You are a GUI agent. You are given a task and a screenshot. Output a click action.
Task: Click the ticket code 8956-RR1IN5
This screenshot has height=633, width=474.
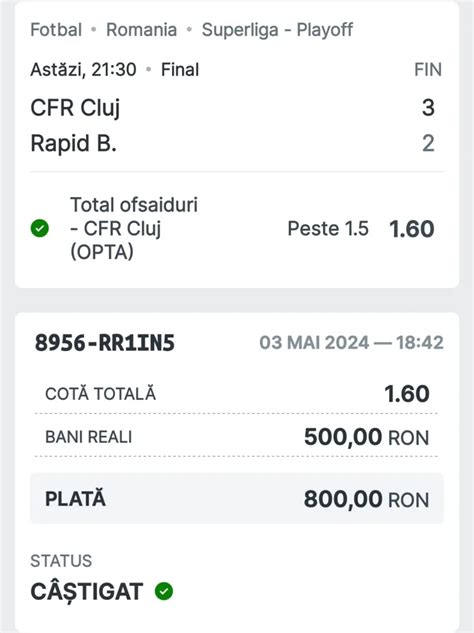(105, 343)
